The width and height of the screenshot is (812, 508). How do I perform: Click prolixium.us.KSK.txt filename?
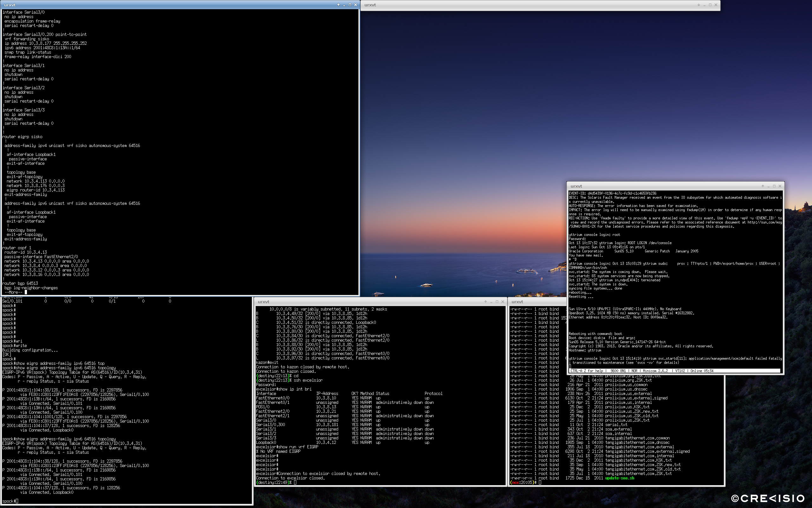coord(627,407)
